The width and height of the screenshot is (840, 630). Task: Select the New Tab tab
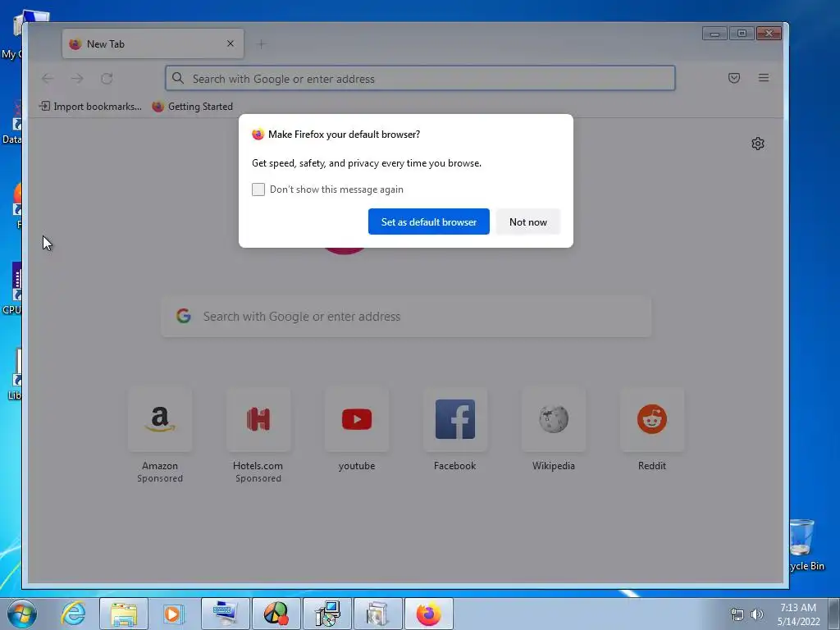153,44
